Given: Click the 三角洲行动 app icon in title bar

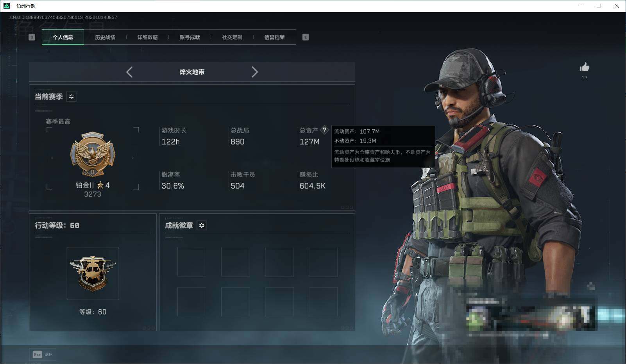Looking at the screenshot, I should (x=6, y=6).
